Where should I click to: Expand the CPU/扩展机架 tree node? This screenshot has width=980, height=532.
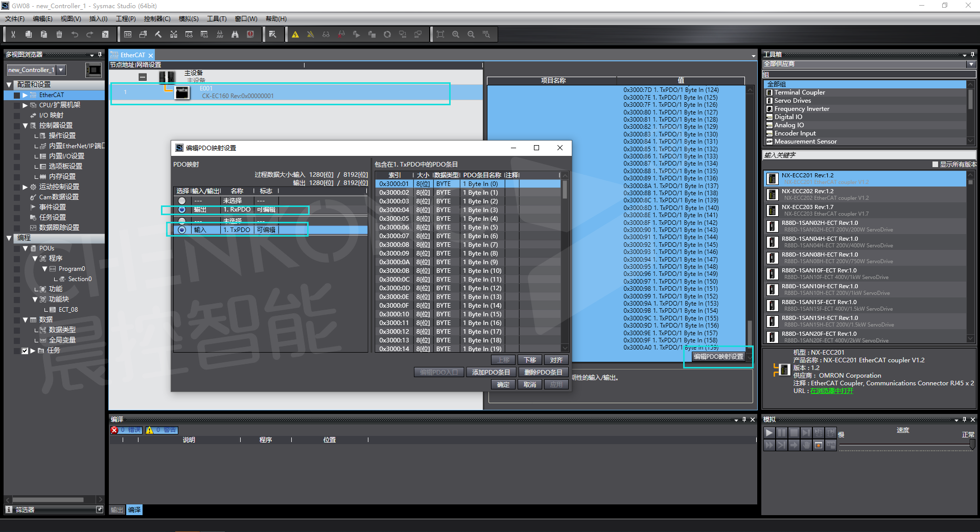[x=25, y=105]
